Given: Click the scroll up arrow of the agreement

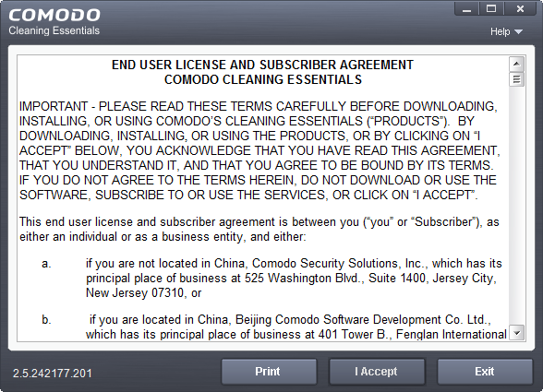Looking at the screenshot, I should click(516, 64).
